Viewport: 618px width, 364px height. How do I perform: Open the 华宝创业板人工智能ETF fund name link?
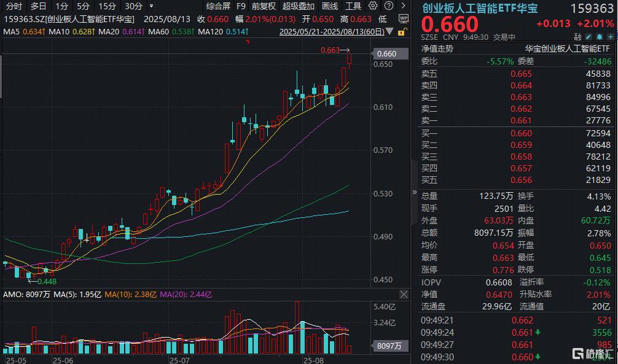tap(568, 49)
